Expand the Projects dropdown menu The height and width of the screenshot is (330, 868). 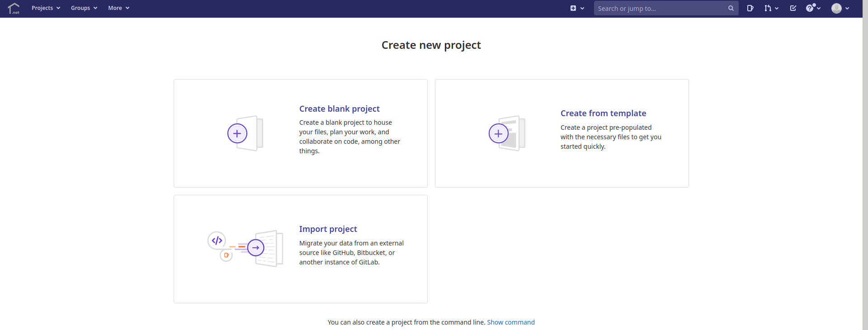click(x=46, y=8)
